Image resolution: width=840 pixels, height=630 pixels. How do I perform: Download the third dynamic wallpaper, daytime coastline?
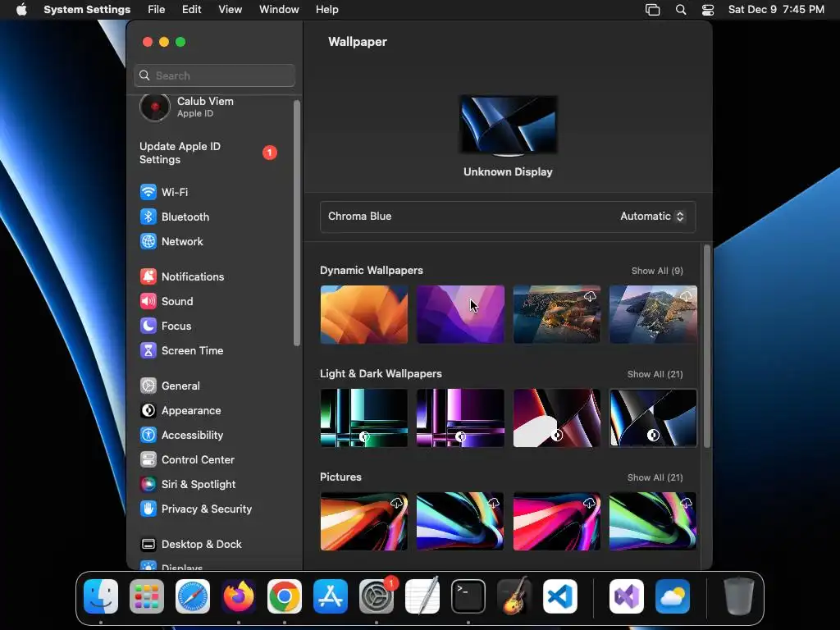coord(590,296)
